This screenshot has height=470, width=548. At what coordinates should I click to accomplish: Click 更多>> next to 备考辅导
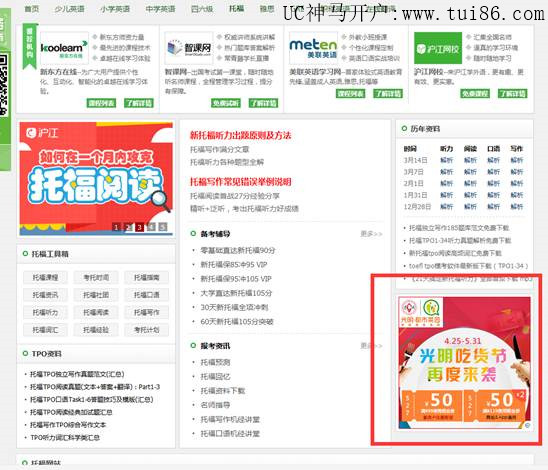(x=371, y=234)
